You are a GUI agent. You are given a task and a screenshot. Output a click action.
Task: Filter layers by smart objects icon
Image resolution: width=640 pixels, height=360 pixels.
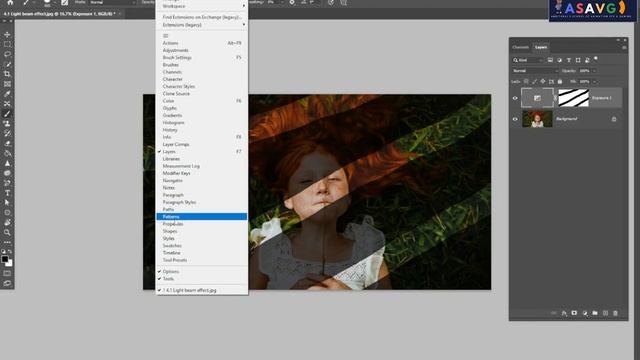pos(587,60)
